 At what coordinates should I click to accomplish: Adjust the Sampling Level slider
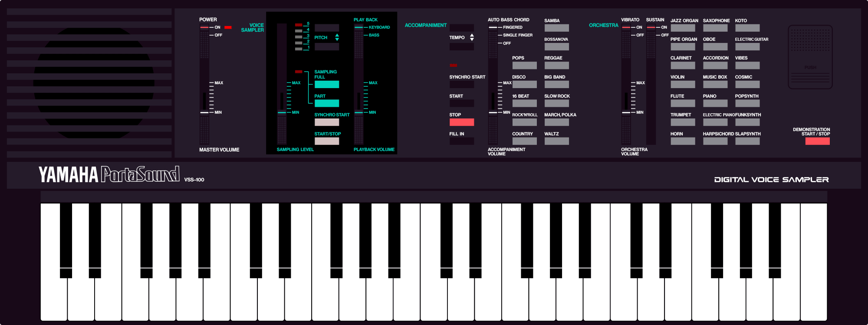(x=282, y=112)
